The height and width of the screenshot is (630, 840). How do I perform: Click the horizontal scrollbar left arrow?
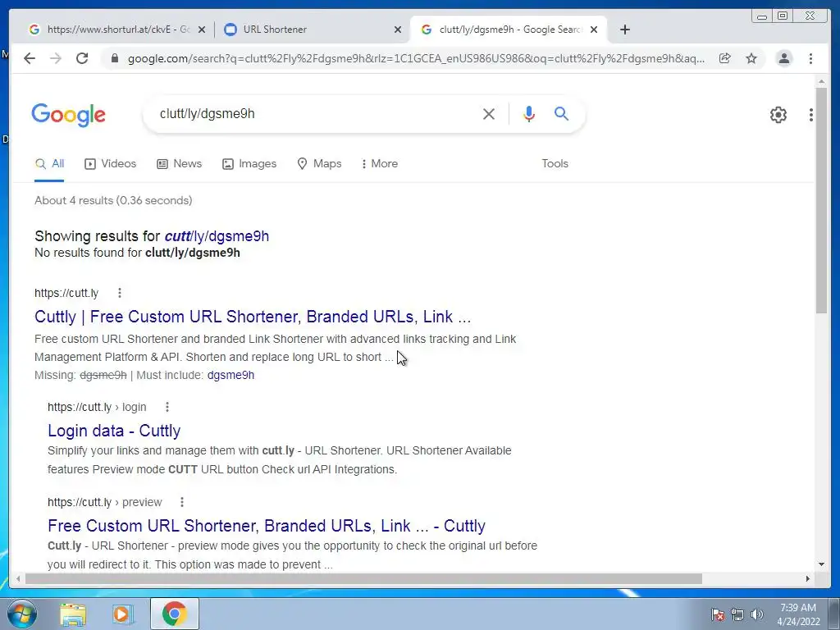pyautogui.click(x=18, y=578)
